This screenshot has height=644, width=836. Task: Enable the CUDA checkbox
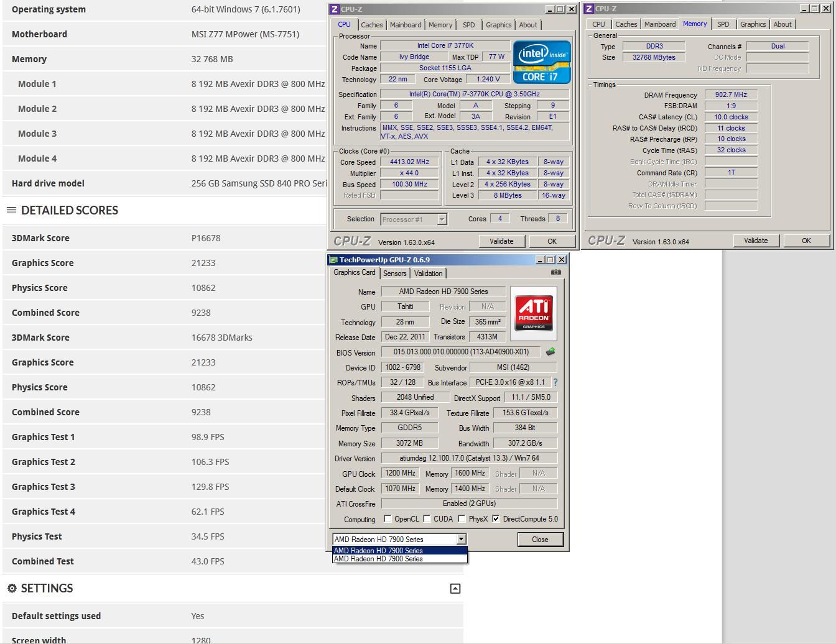click(427, 518)
